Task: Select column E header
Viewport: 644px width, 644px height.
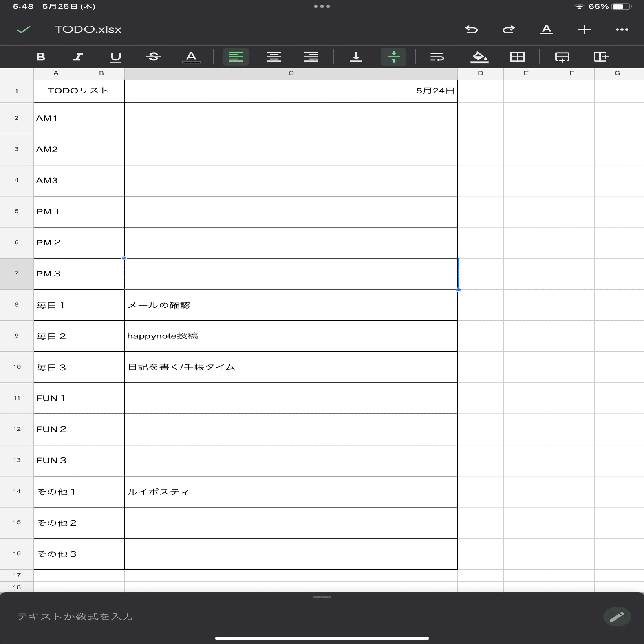Action: click(x=526, y=73)
